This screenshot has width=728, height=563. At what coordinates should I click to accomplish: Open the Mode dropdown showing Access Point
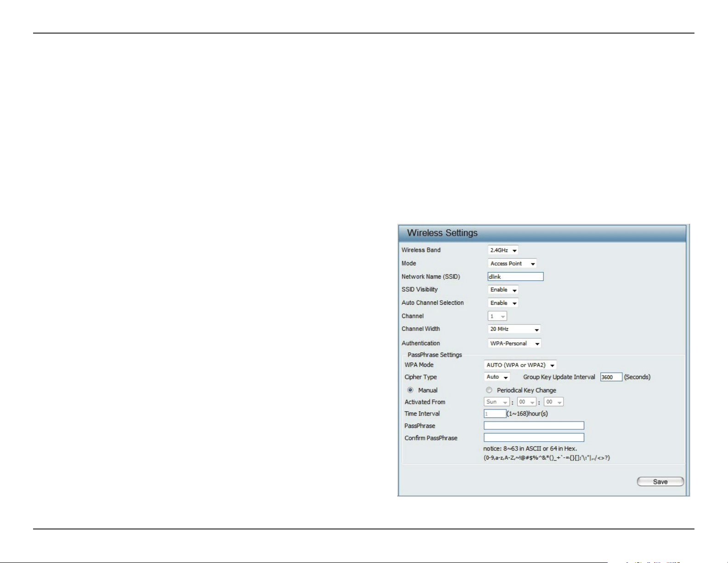click(512, 264)
